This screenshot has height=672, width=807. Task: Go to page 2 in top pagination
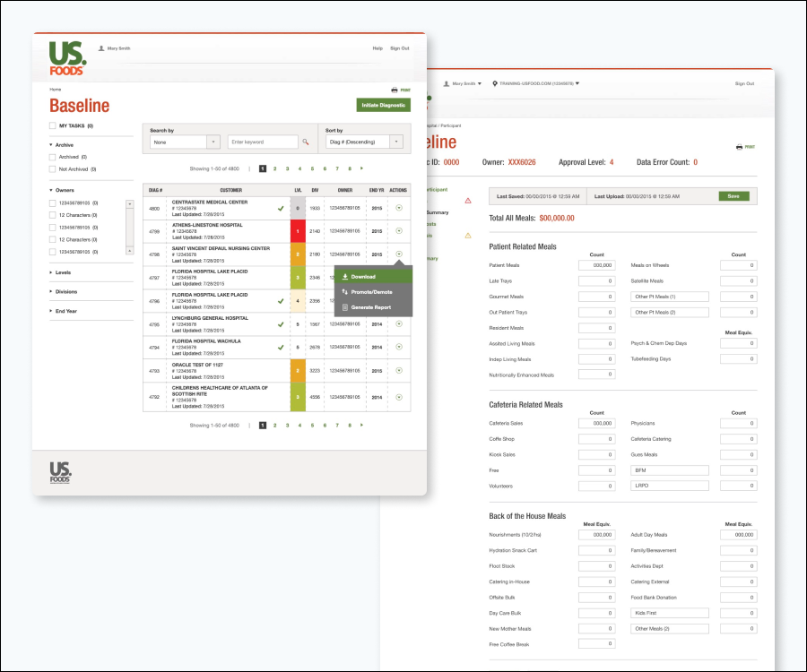coord(275,168)
